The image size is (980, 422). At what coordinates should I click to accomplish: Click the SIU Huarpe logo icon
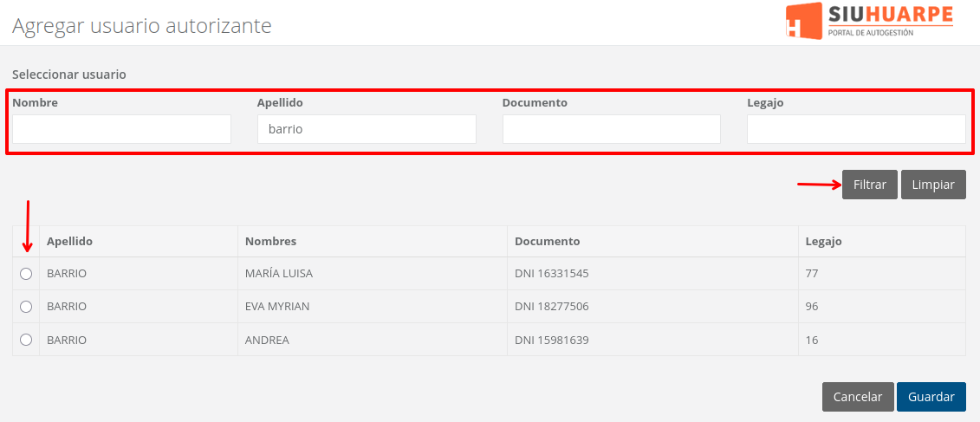coord(804,21)
